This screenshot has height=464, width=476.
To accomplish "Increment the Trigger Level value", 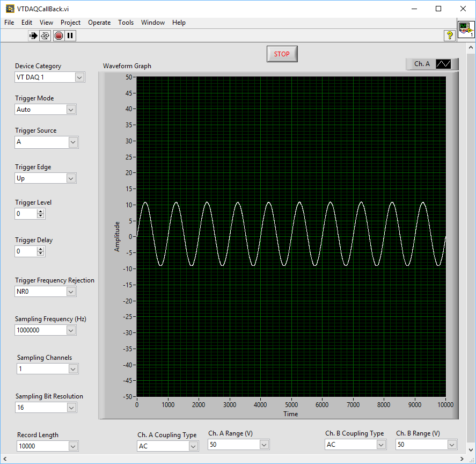I will click(x=41, y=211).
